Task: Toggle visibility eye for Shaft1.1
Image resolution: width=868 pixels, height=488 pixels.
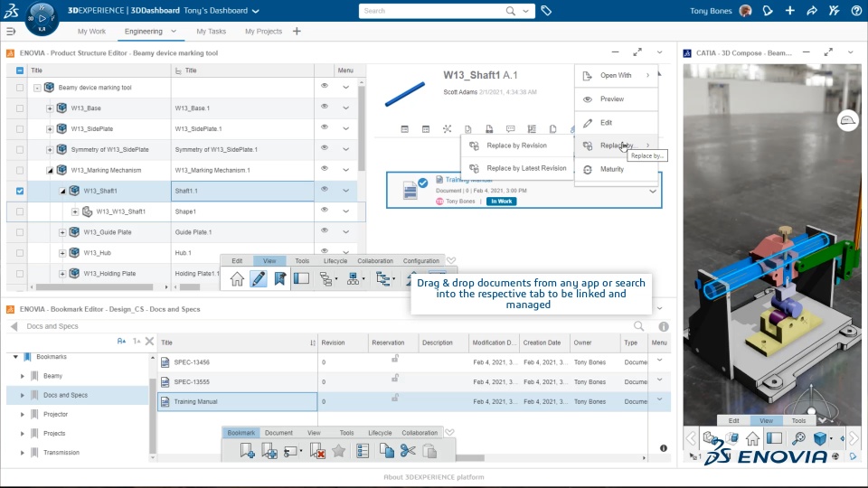Action: click(x=325, y=189)
